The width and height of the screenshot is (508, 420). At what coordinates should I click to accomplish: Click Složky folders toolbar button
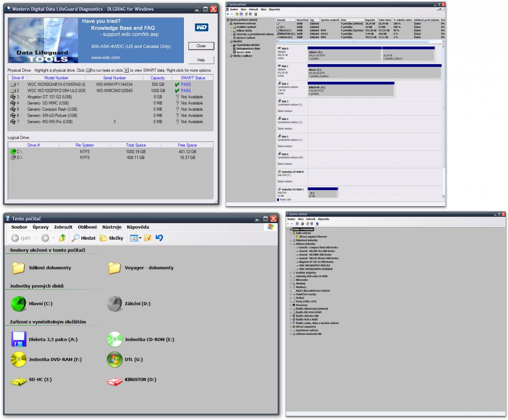(111, 238)
